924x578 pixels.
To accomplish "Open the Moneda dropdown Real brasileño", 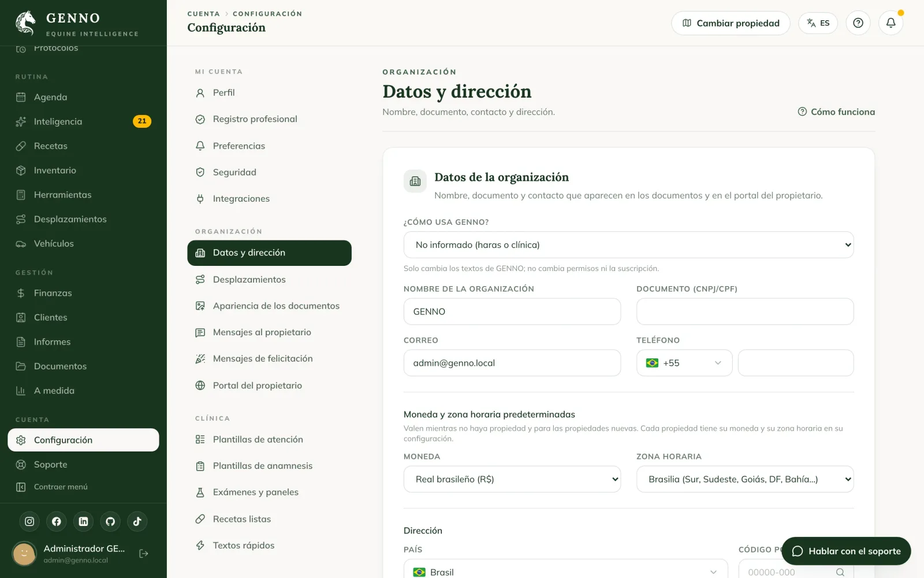I will [512, 479].
